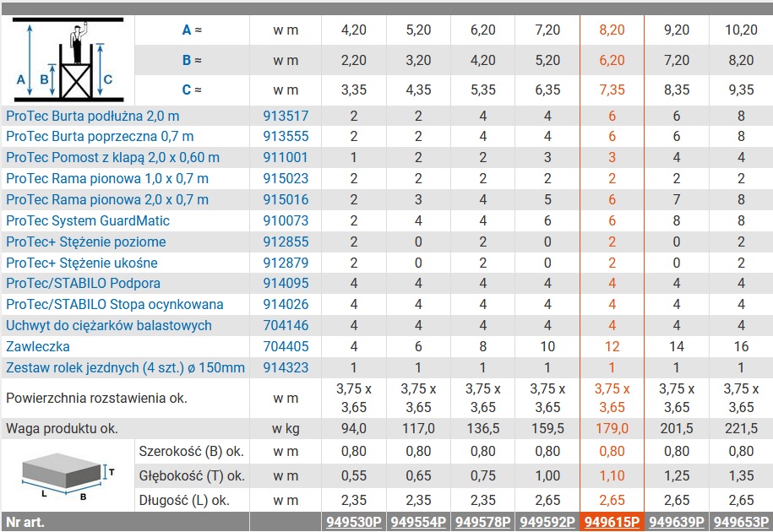Click the weight value 201,5

[x=677, y=429]
